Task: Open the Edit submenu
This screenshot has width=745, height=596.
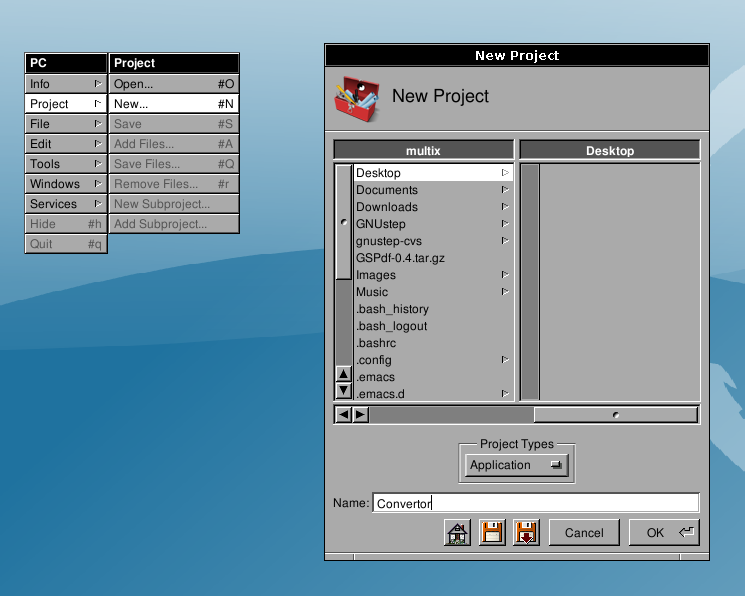Action: (66, 144)
